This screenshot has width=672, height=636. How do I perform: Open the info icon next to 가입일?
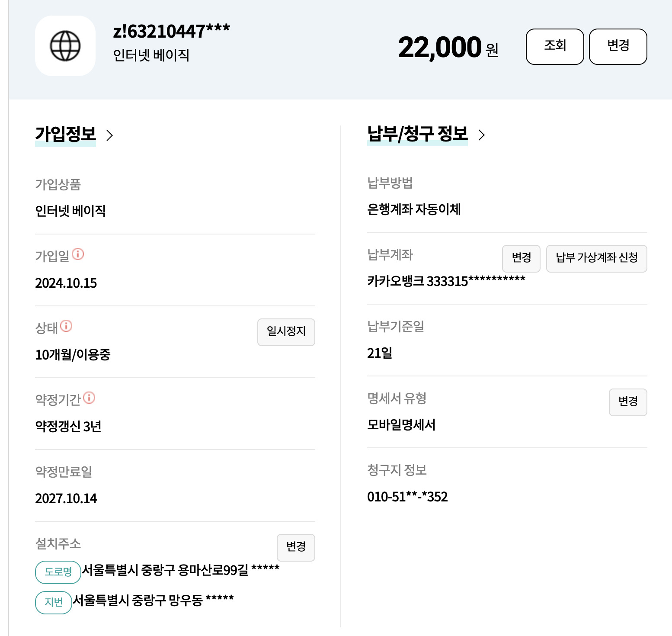coord(78,254)
